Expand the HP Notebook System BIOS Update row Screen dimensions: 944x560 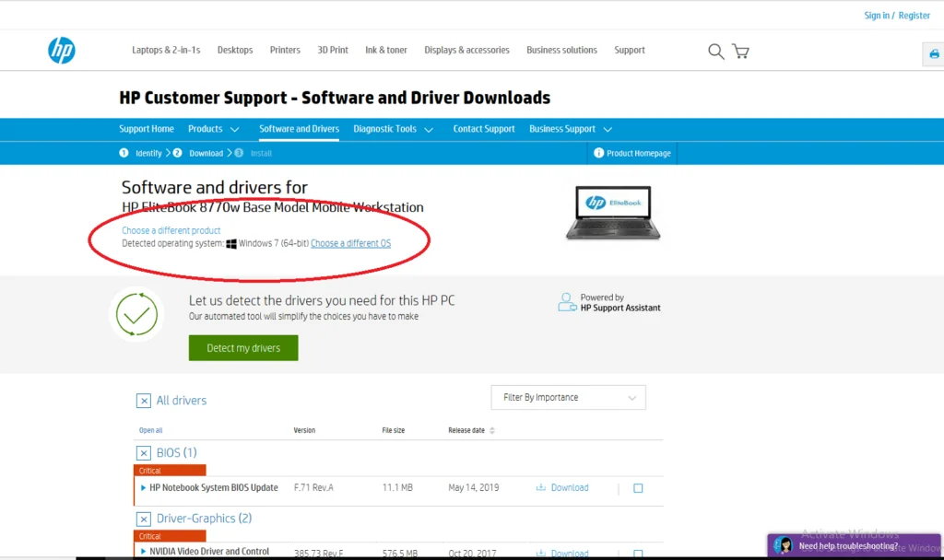pos(143,487)
